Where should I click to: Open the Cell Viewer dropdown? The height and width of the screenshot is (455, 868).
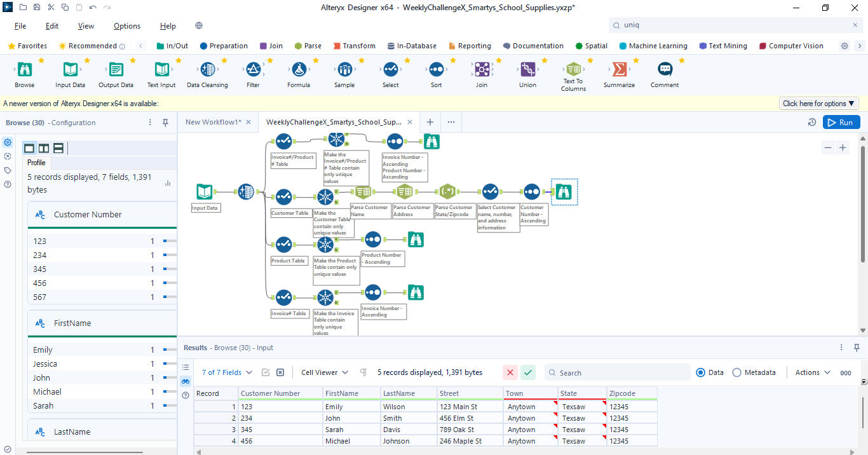click(x=325, y=373)
